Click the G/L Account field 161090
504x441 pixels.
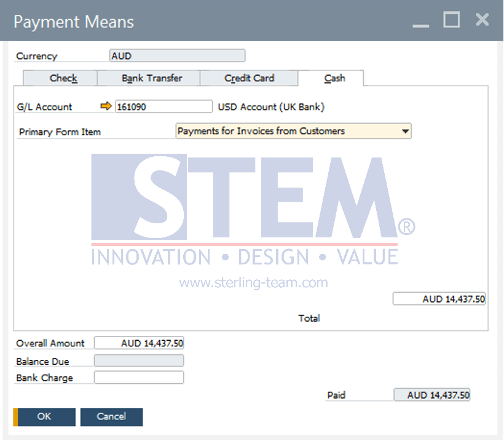pos(163,106)
